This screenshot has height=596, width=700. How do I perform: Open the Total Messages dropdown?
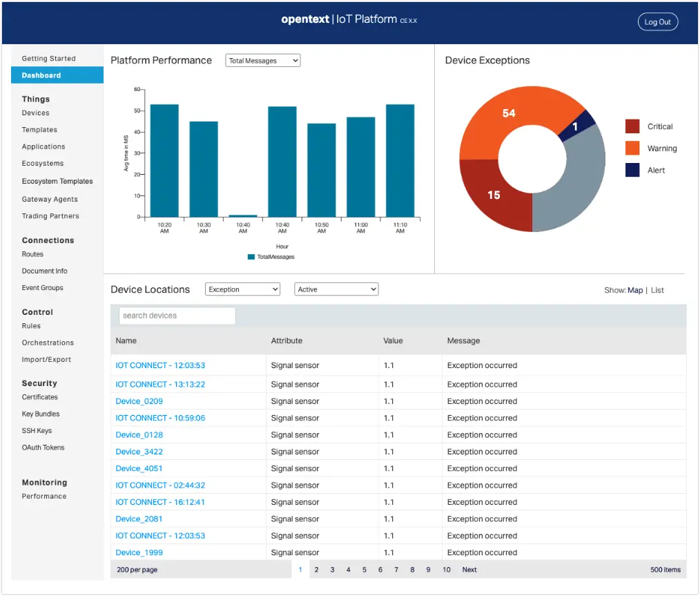pyautogui.click(x=262, y=61)
